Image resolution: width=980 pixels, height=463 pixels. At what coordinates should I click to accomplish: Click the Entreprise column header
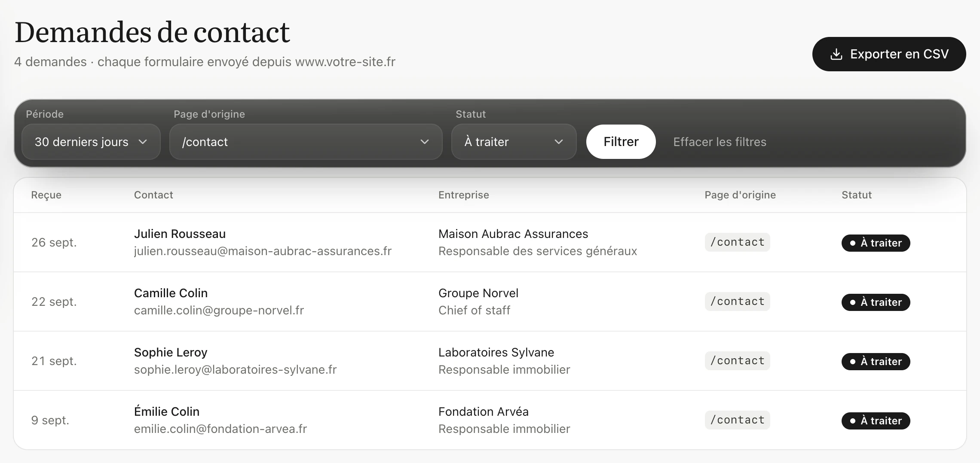click(464, 195)
